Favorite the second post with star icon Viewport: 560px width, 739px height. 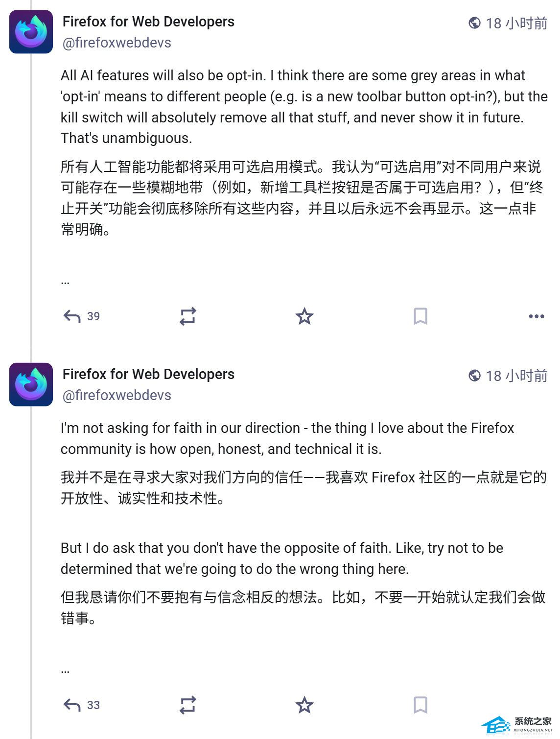click(304, 705)
